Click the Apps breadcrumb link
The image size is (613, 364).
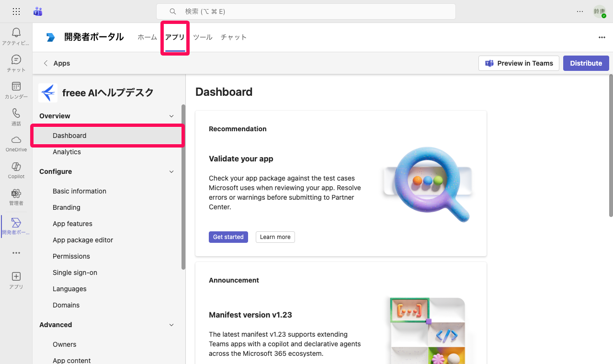(62, 63)
